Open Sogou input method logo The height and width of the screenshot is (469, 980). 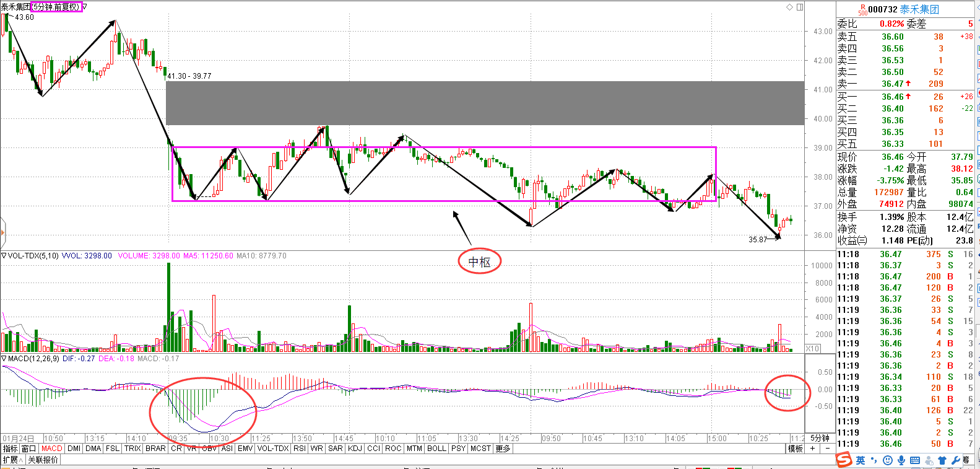coord(844,460)
